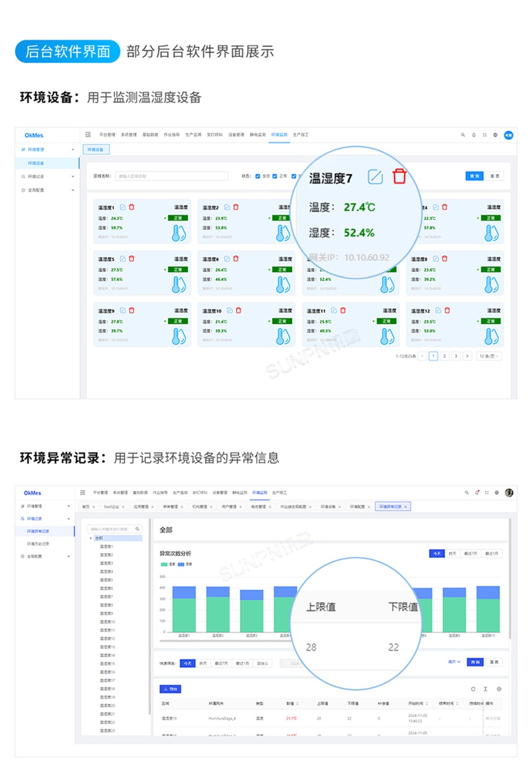This screenshot has height=780, width=532.
Task: Collapse the sidebar menu in 环境异常记录 screen
Action: (x=82, y=492)
